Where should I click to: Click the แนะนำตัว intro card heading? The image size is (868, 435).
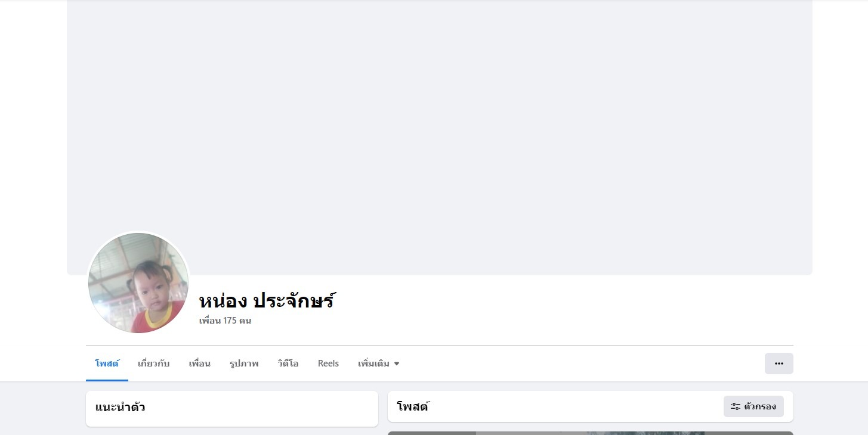point(120,408)
